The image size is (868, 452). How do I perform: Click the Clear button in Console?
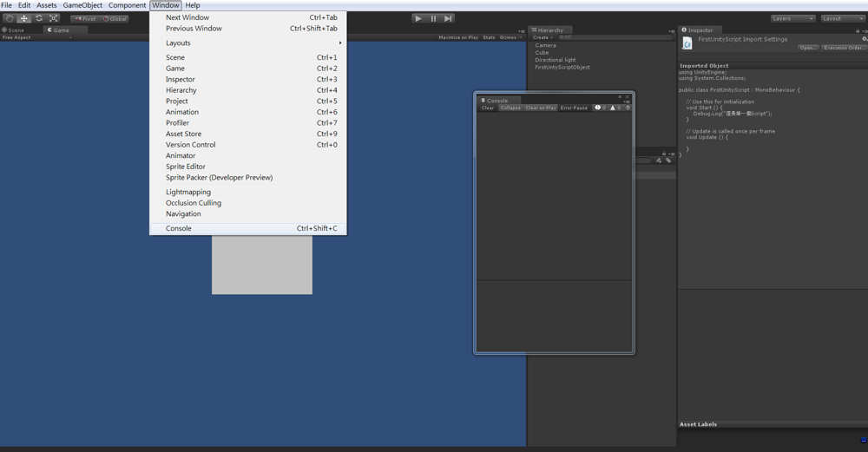tap(488, 108)
